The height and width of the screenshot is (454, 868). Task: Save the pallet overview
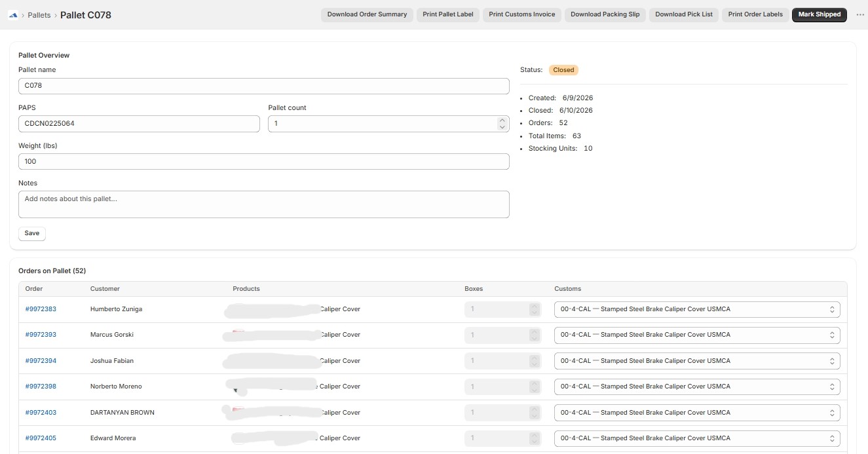coord(32,233)
